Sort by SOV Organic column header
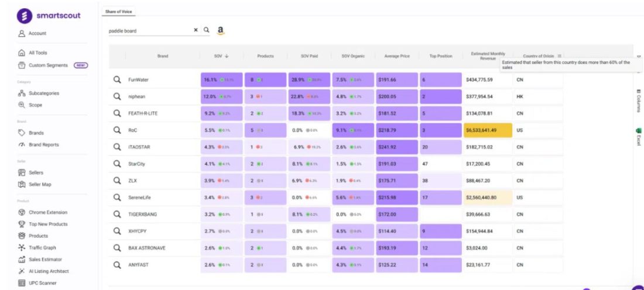Image resolution: width=644 pixels, height=290 pixels. [353, 56]
